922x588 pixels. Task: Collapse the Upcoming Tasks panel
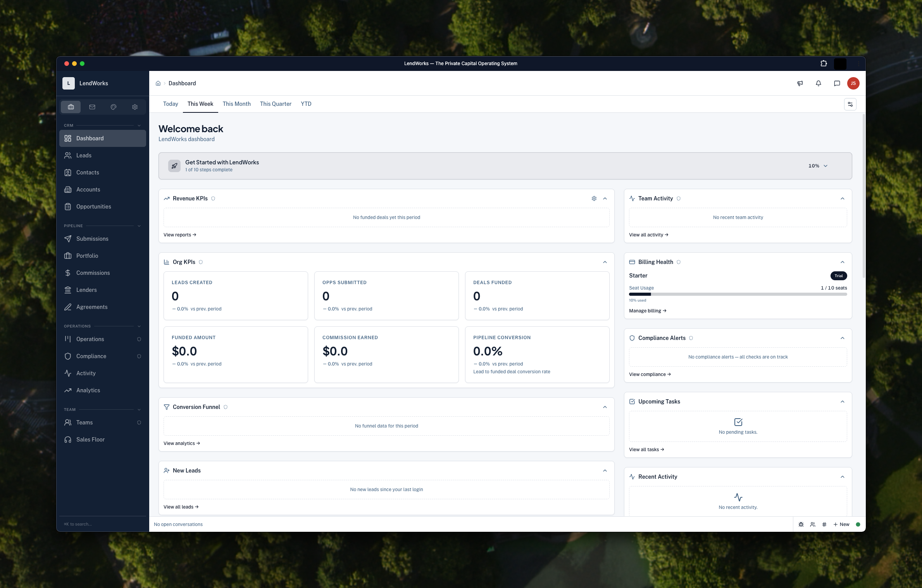pos(843,402)
